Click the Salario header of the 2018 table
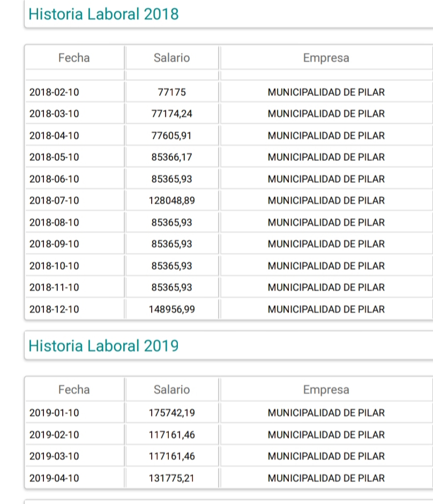 point(171,58)
